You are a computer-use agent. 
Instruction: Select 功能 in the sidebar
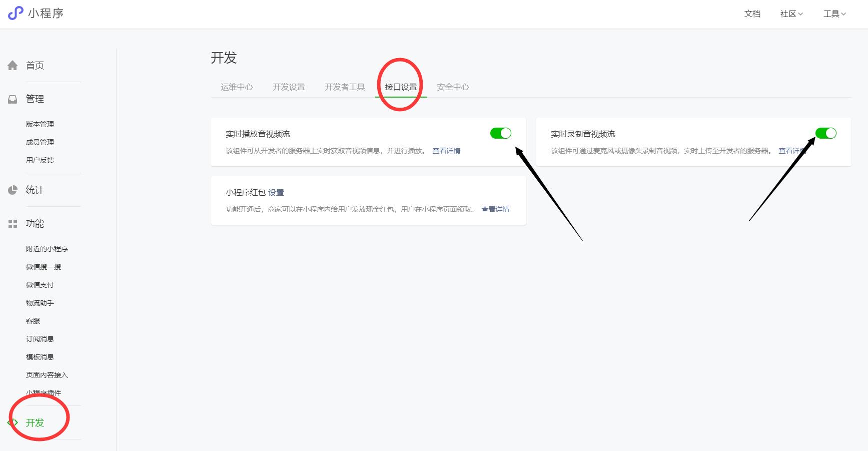pos(35,224)
